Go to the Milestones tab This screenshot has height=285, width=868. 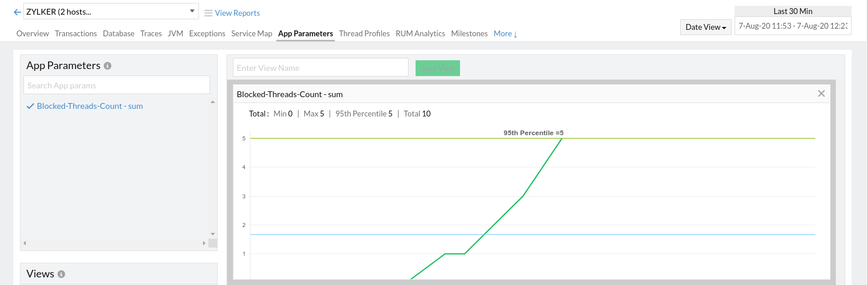coord(469,33)
